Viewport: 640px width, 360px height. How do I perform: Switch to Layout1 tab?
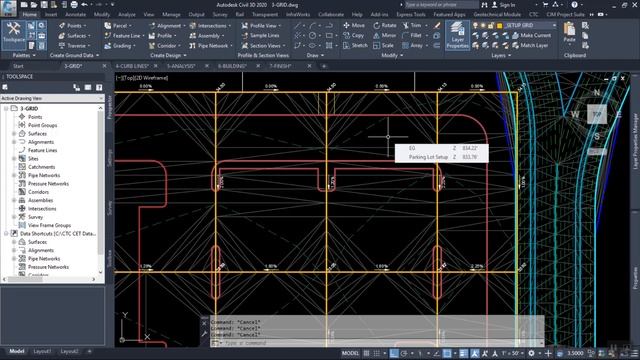pyautogui.click(x=42, y=351)
